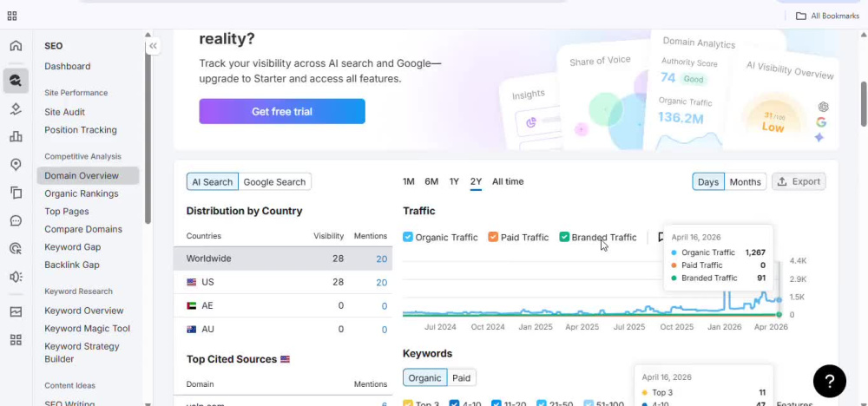Click the Get free trial button
This screenshot has height=406, width=868.
pyautogui.click(x=282, y=111)
